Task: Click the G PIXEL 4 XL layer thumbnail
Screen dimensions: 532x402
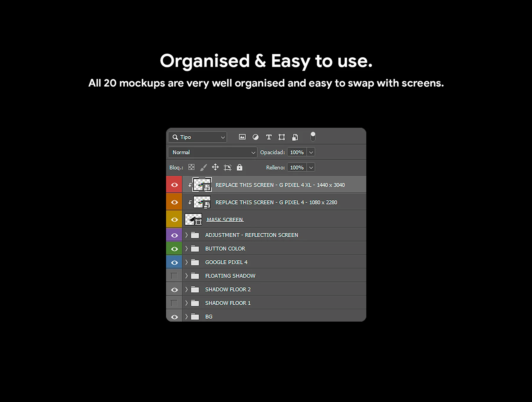Action: coord(202,185)
